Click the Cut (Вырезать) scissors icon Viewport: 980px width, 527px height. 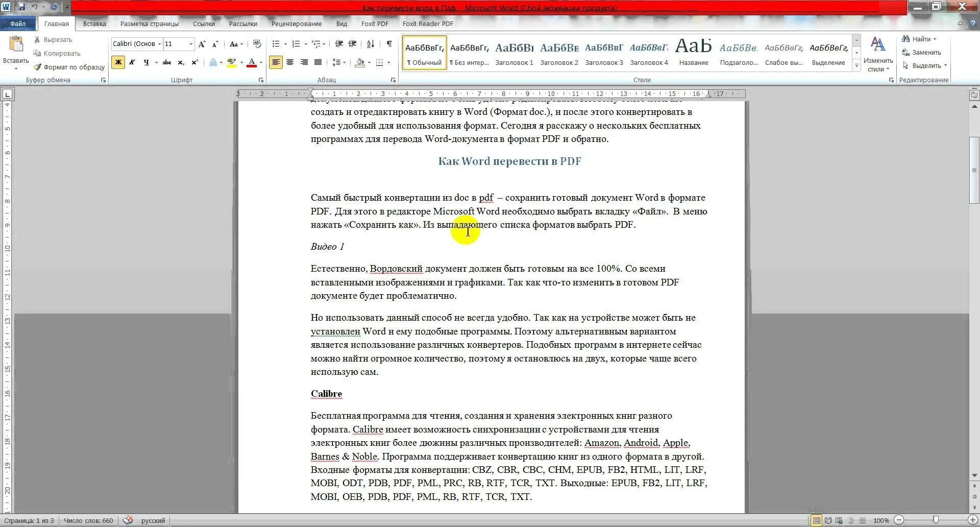tap(37, 39)
